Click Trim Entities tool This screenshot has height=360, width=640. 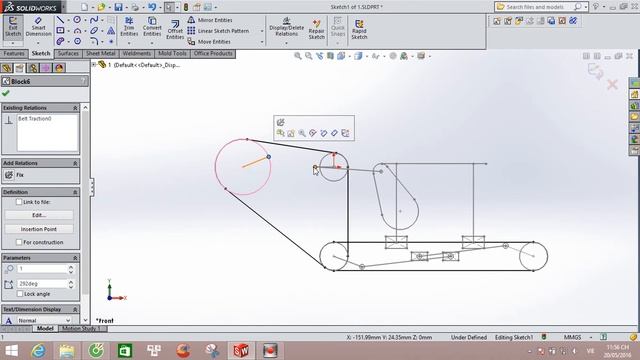pos(129,27)
